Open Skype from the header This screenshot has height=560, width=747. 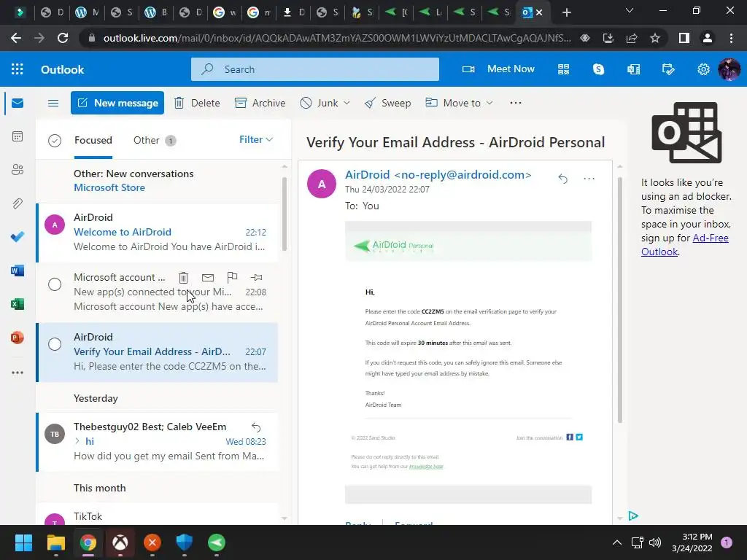598,69
